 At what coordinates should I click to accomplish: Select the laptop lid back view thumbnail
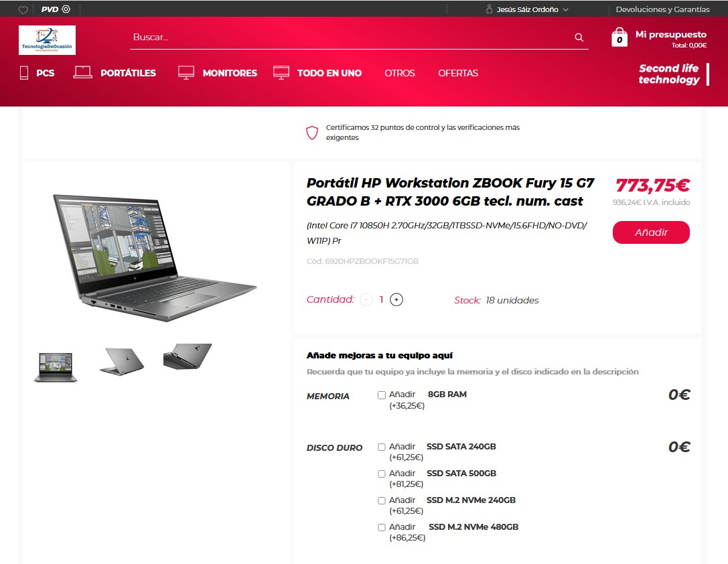(122, 362)
